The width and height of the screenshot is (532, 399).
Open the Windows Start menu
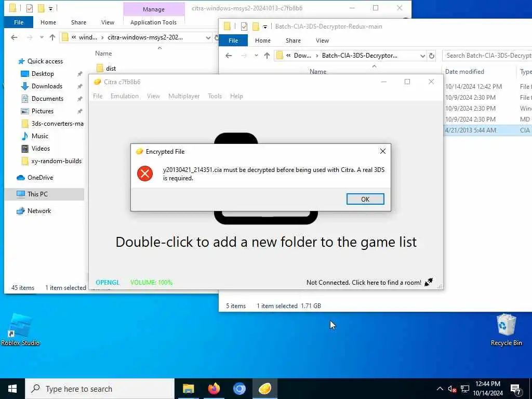click(12, 389)
